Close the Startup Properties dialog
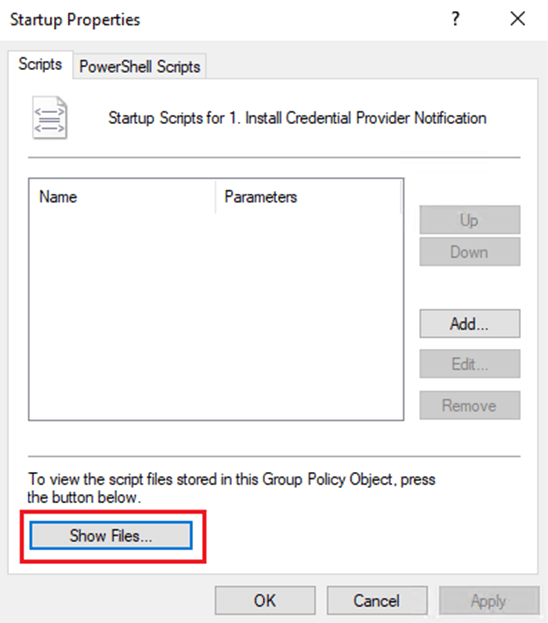548x623 pixels. (x=517, y=19)
